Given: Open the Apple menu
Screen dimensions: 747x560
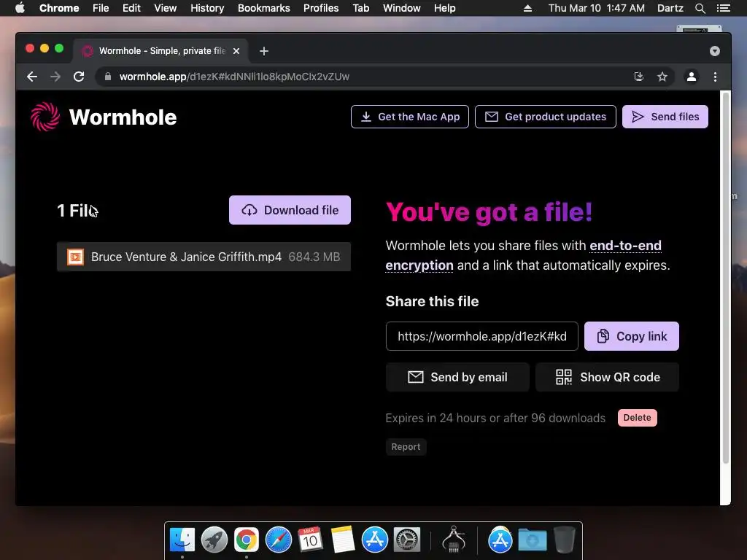Looking at the screenshot, I should [x=20, y=8].
